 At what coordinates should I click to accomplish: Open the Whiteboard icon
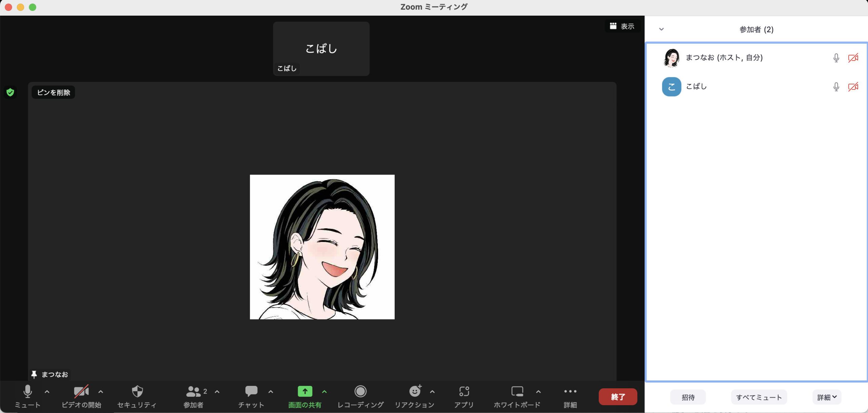(517, 391)
